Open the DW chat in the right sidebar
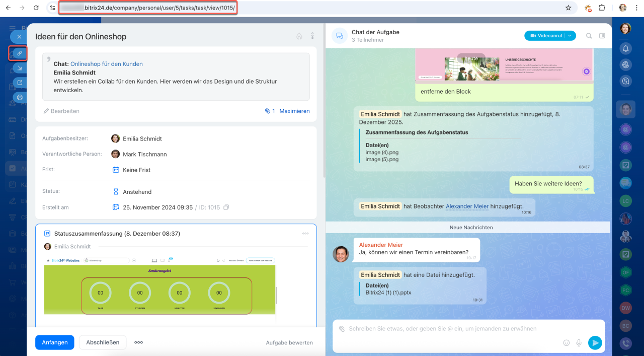 tap(626, 308)
